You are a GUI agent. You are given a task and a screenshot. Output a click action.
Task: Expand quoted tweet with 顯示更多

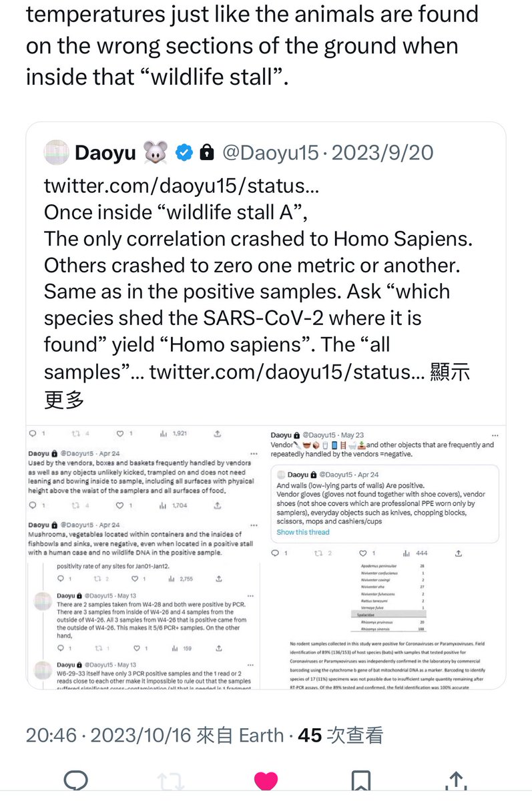click(64, 399)
